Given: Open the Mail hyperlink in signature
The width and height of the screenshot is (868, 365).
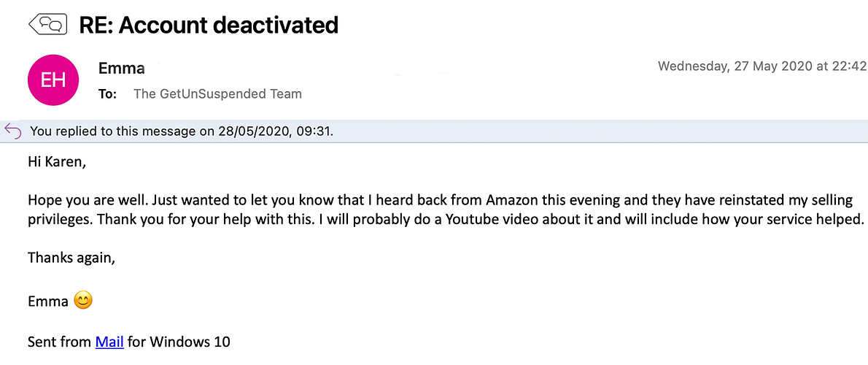Looking at the screenshot, I should click(109, 342).
